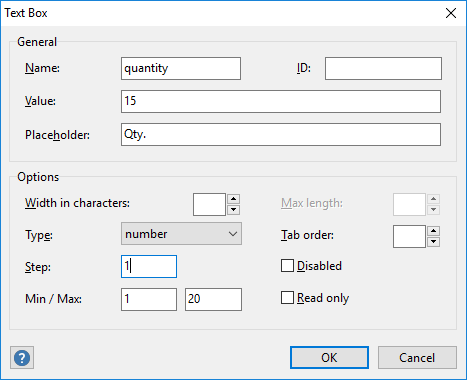Click the Min value field
467x380 pixels.
coord(149,299)
